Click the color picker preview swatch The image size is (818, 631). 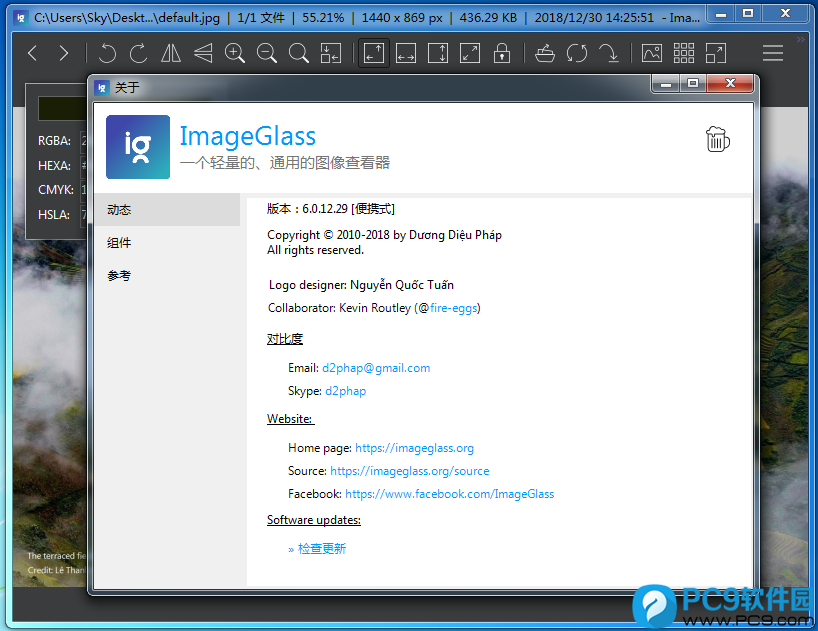[63, 108]
